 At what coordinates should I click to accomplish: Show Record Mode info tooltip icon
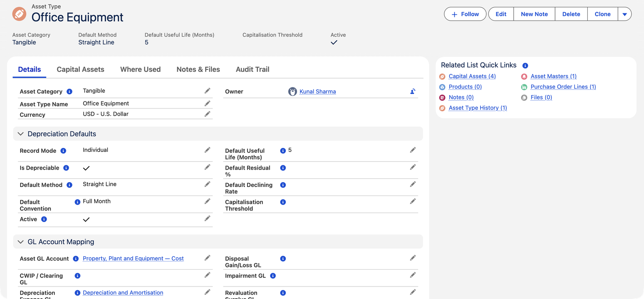click(x=63, y=151)
